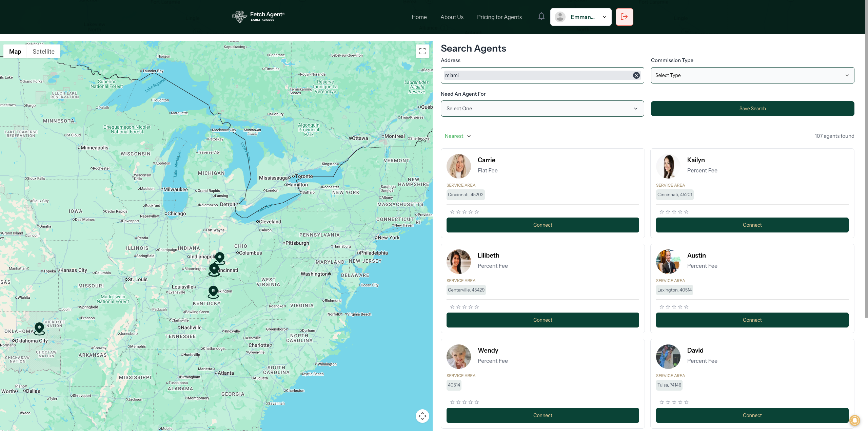The width and height of the screenshot is (868, 431).
Task: Click the map camera pan control
Action: (422, 416)
